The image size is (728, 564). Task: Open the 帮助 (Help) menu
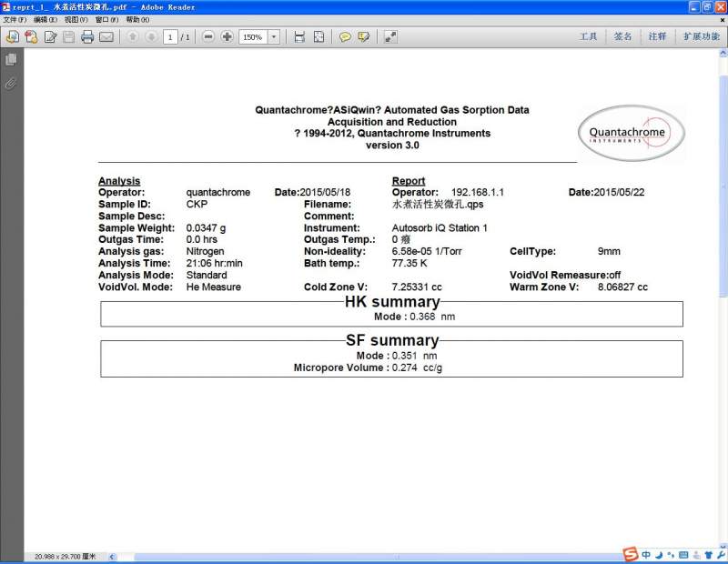[x=138, y=19]
